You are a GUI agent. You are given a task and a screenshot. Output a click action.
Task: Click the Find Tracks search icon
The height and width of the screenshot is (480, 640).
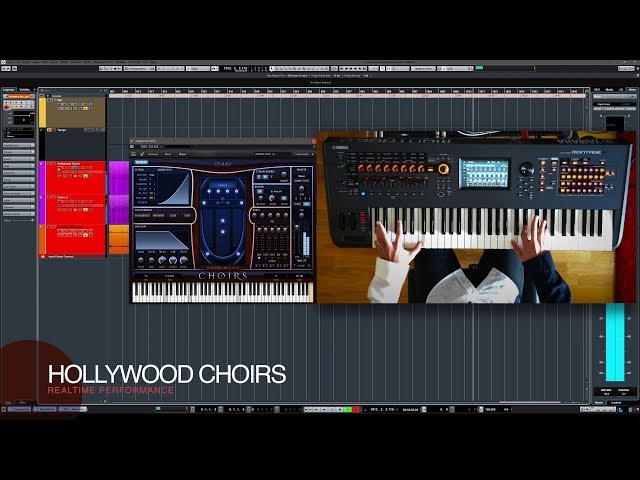[x=105, y=91]
